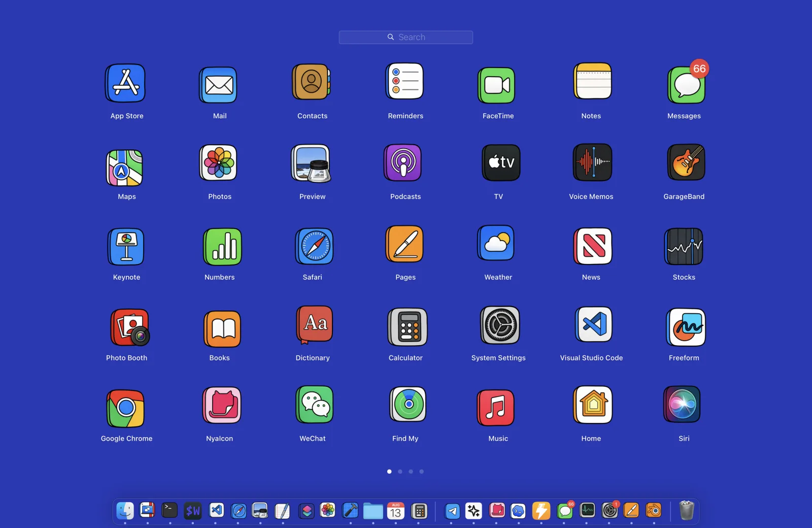Open the Find My app
The image size is (812, 528).
[408, 405]
